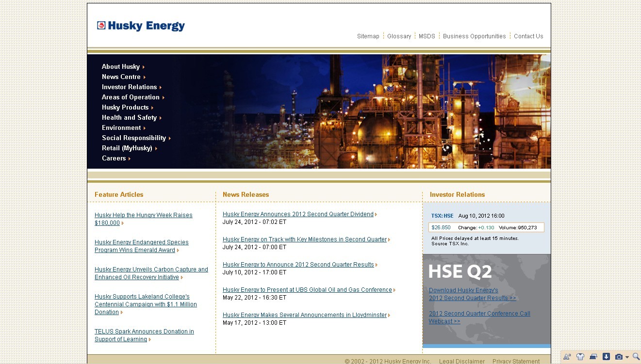Click the Husky Energy logo
641x364 pixels.
[x=141, y=26]
